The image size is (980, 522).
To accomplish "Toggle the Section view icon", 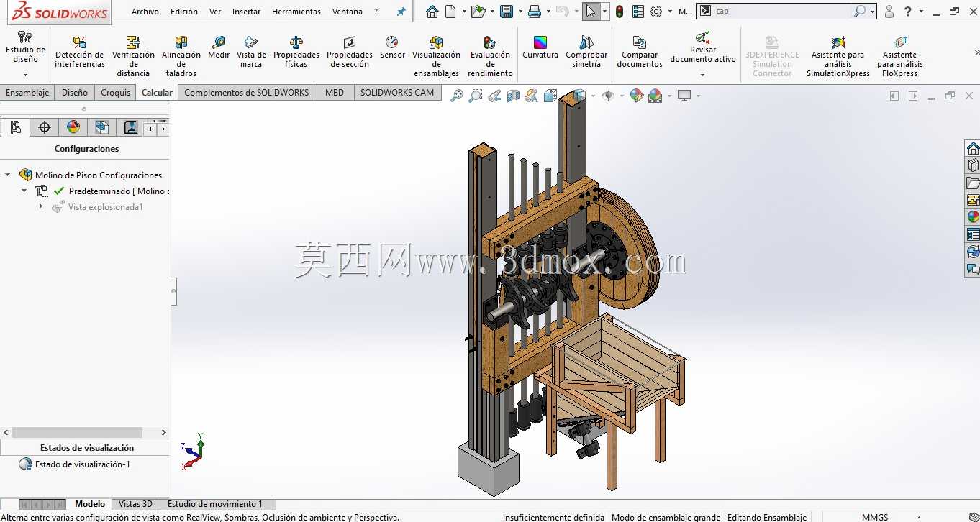I will [513, 96].
